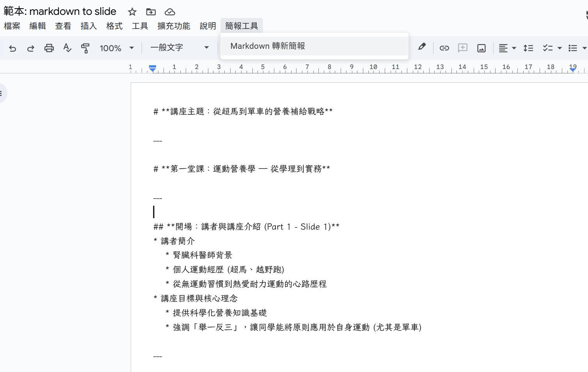Insert a link with chain icon
Viewport: 588px width, 372px height.
444,48
